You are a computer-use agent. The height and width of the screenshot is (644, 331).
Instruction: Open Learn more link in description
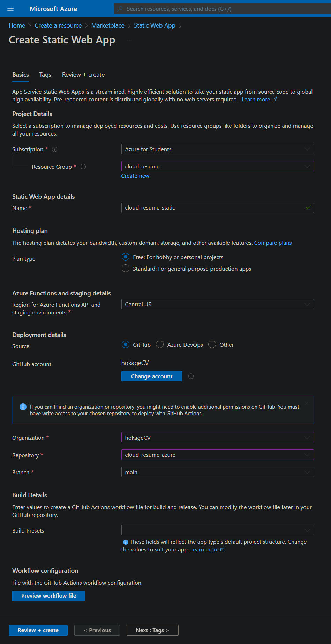pos(259,100)
